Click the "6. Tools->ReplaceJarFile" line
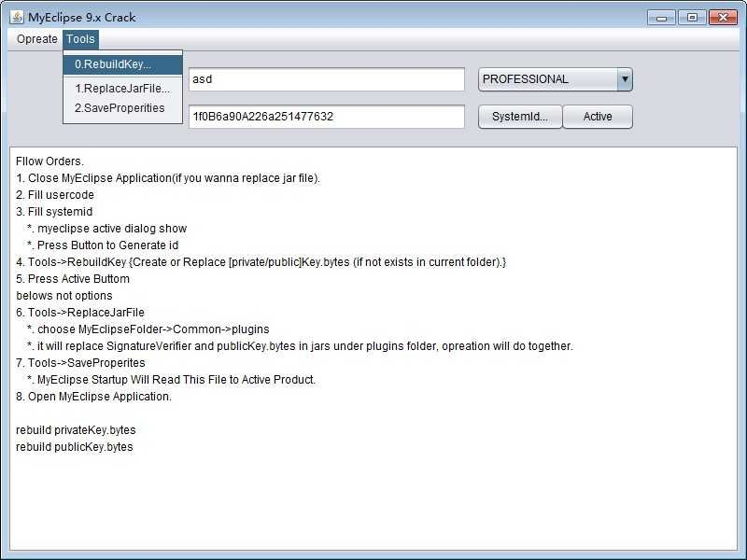Viewport: 747px width, 560px height. pos(80,313)
